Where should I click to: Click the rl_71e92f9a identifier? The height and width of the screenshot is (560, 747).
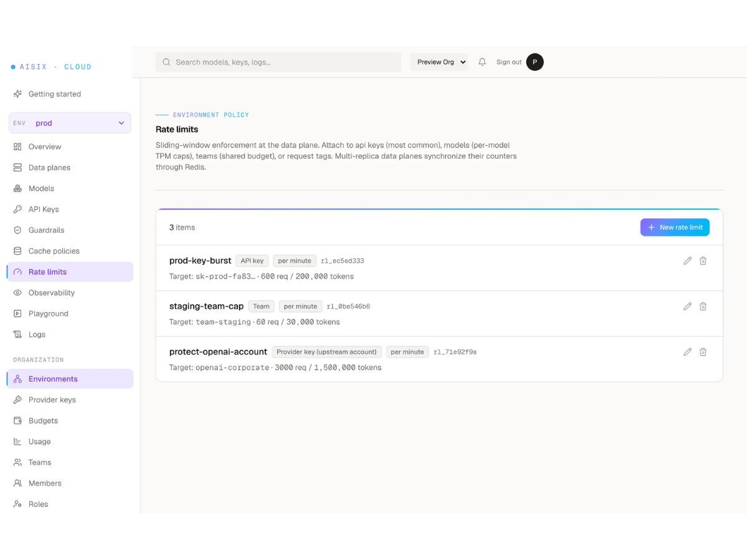[x=455, y=352]
